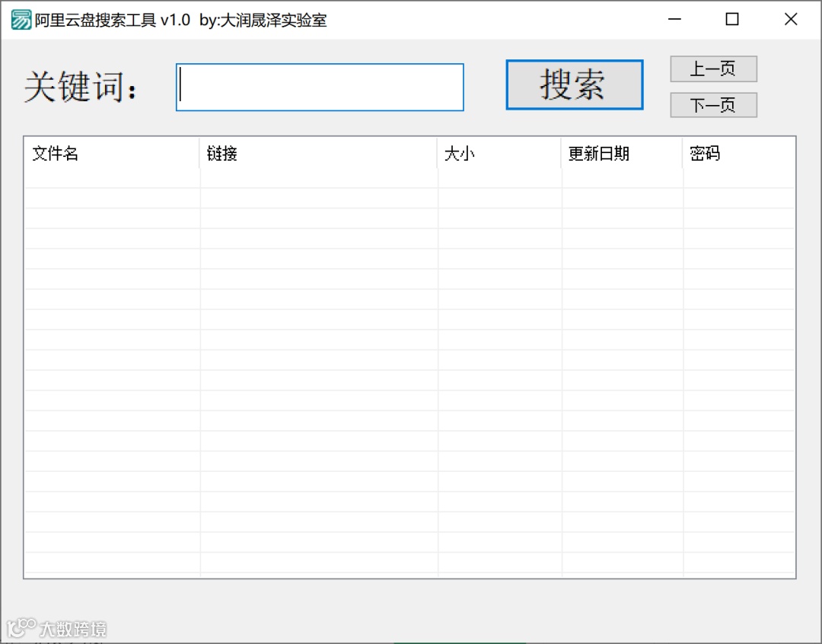This screenshot has width=822, height=644.
Task: Click the 关键词： label text
Action: (81, 87)
